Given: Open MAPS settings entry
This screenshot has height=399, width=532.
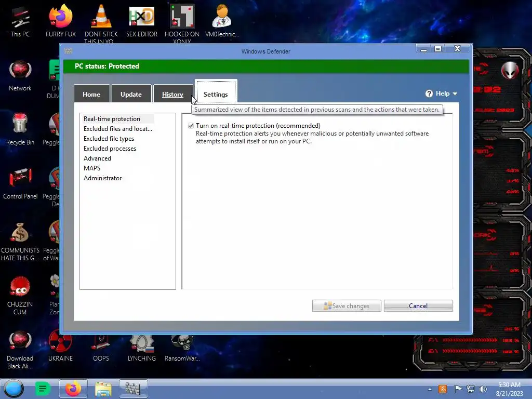Looking at the screenshot, I should [x=92, y=168].
